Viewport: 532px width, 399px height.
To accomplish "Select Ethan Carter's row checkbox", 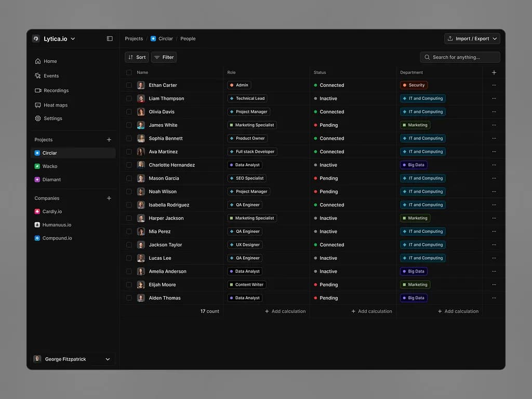I will (x=129, y=85).
